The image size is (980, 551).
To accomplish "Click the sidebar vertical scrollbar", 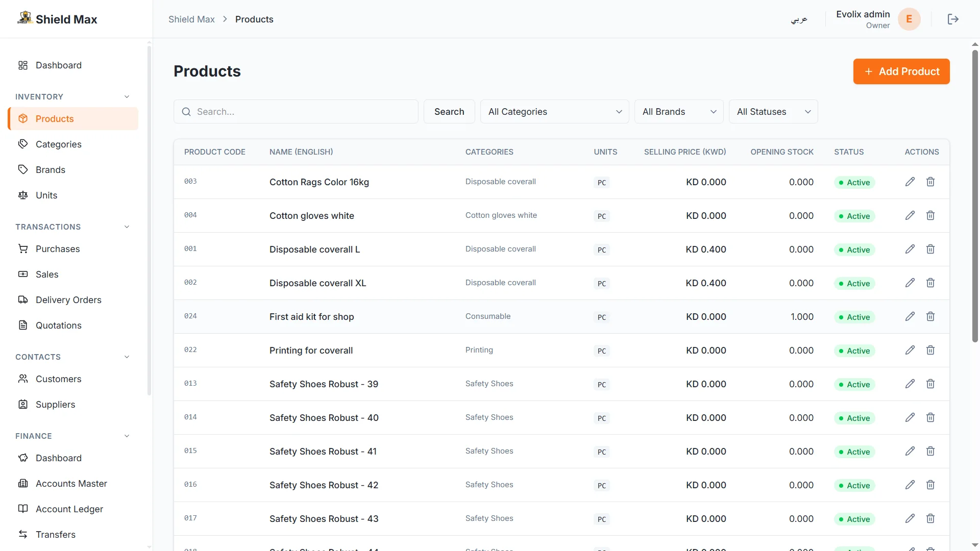I will point(149,220).
